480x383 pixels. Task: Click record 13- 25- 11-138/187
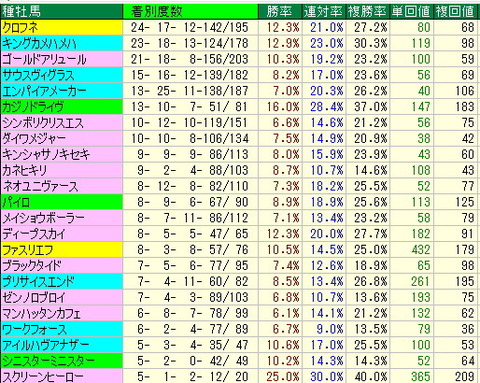190,91
